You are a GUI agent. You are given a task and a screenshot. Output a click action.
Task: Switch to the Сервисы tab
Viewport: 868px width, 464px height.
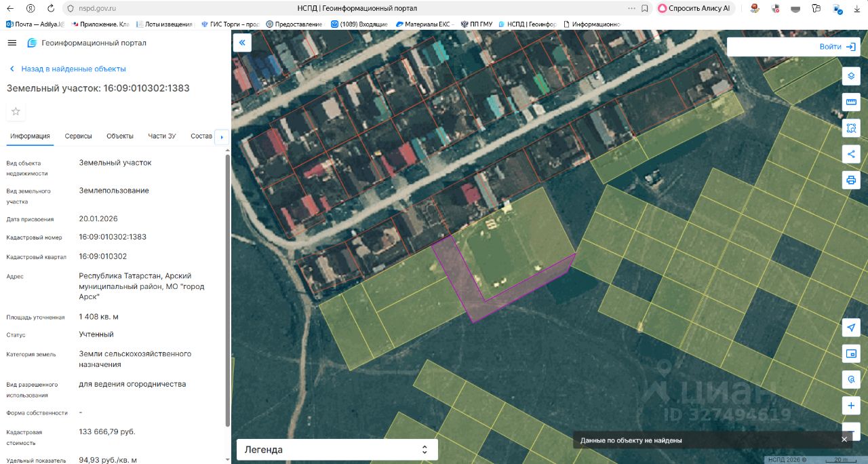[78, 136]
